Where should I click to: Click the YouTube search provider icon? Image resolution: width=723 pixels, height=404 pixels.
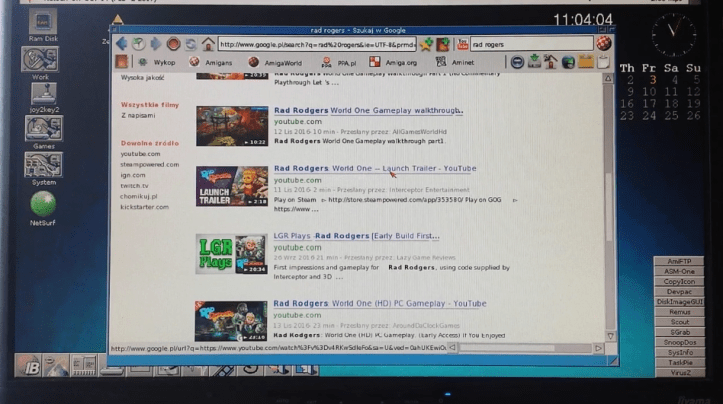(461, 44)
